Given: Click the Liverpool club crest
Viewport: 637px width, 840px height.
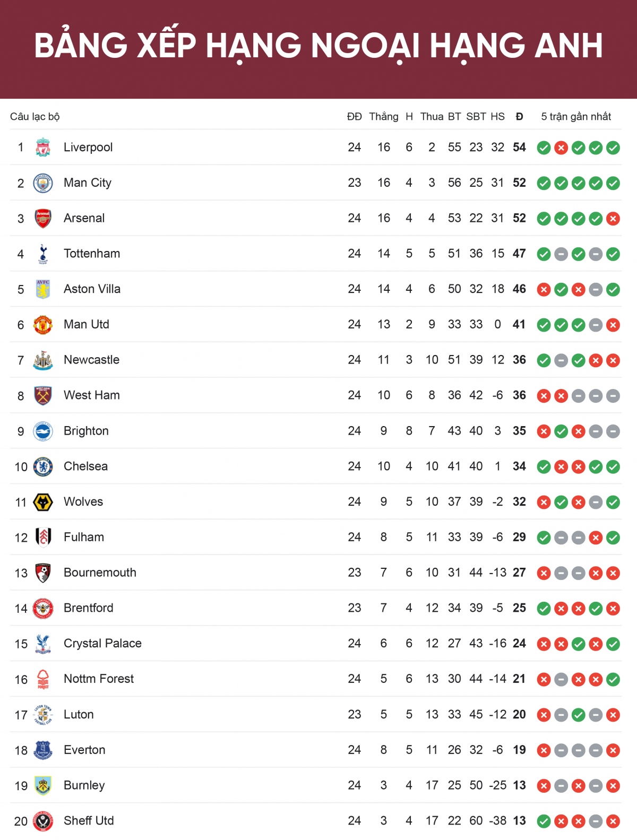Looking at the screenshot, I should [43, 148].
